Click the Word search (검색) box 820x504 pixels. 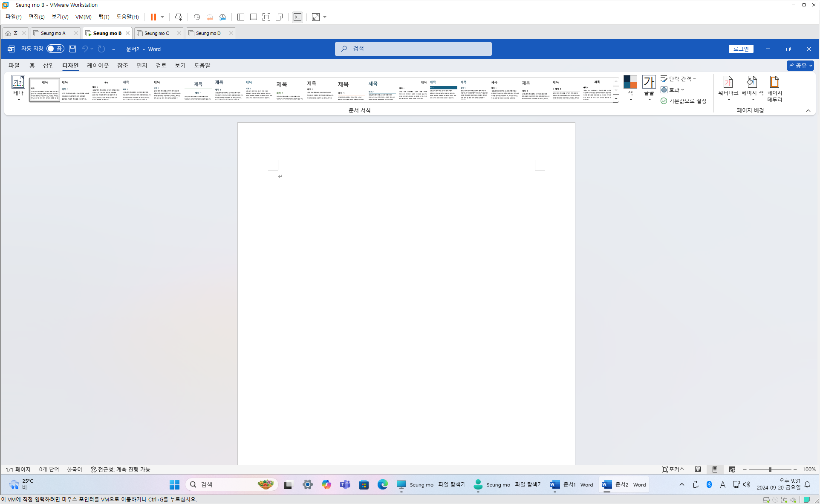click(x=413, y=49)
